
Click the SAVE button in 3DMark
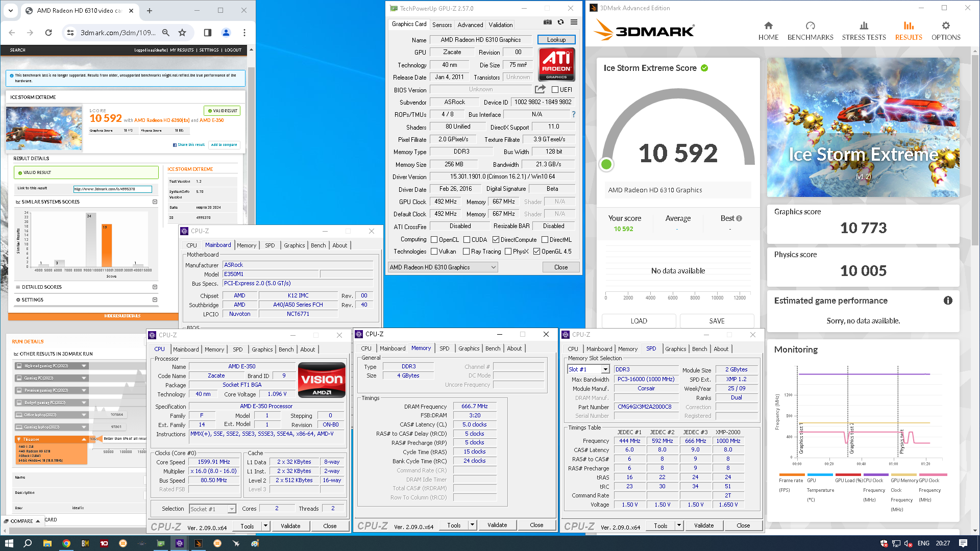pos(717,321)
